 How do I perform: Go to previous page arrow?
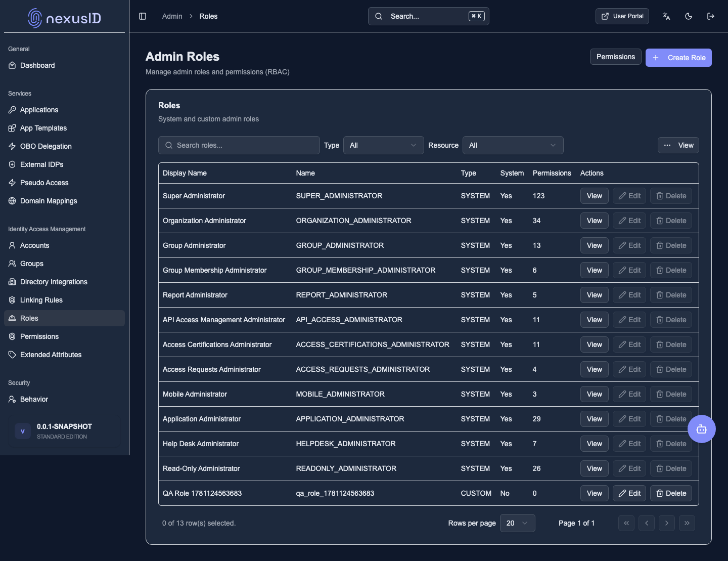tap(647, 523)
